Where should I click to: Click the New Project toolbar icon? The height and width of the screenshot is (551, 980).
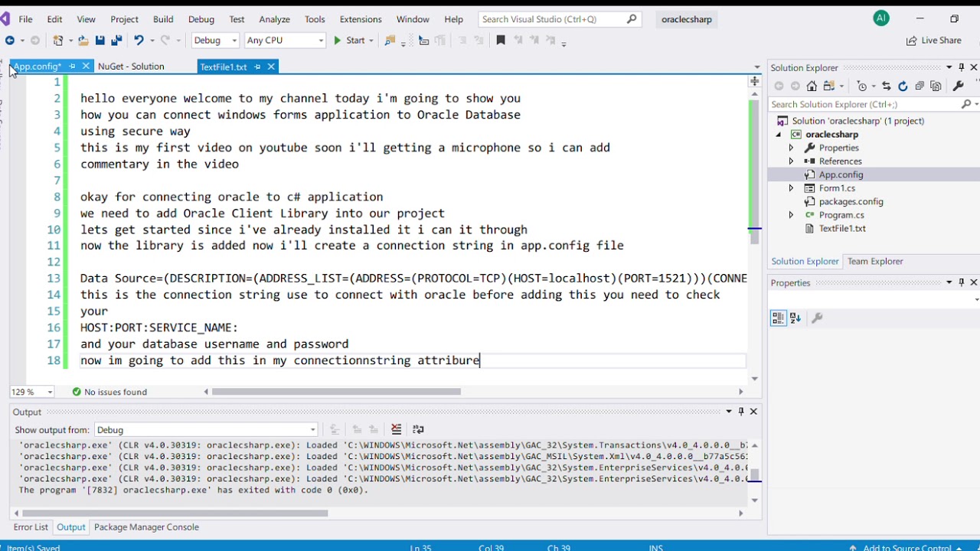[x=58, y=41]
